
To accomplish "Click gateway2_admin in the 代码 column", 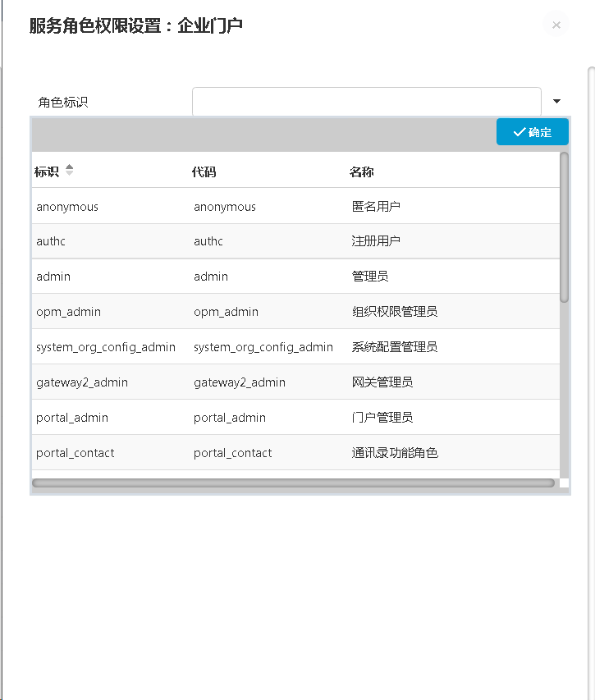I will coord(240,382).
